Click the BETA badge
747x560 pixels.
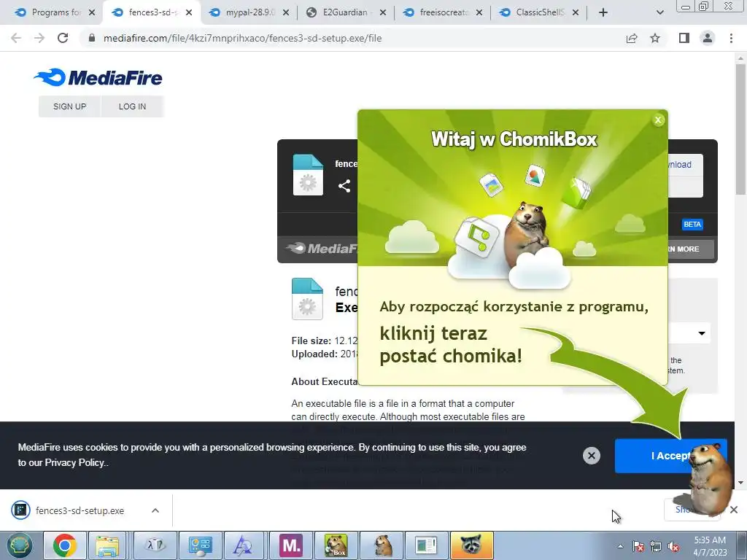[692, 225]
